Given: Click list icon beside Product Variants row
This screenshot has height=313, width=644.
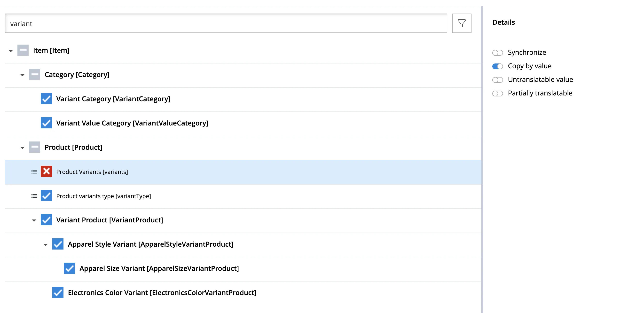Looking at the screenshot, I should click(x=34, y=172).
